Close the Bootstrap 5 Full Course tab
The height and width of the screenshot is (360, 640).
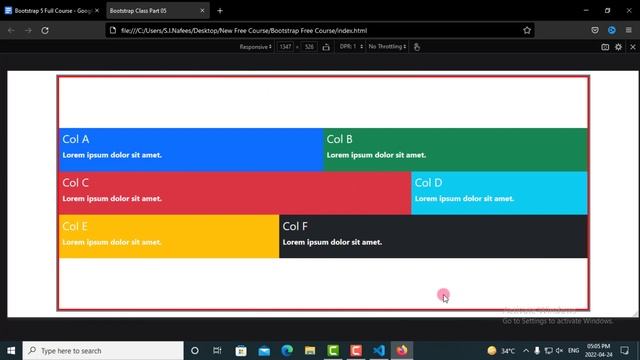97,11
